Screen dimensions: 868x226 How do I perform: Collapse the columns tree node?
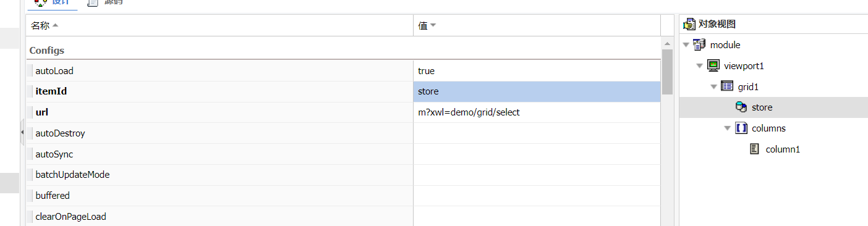tap(728, 128)
